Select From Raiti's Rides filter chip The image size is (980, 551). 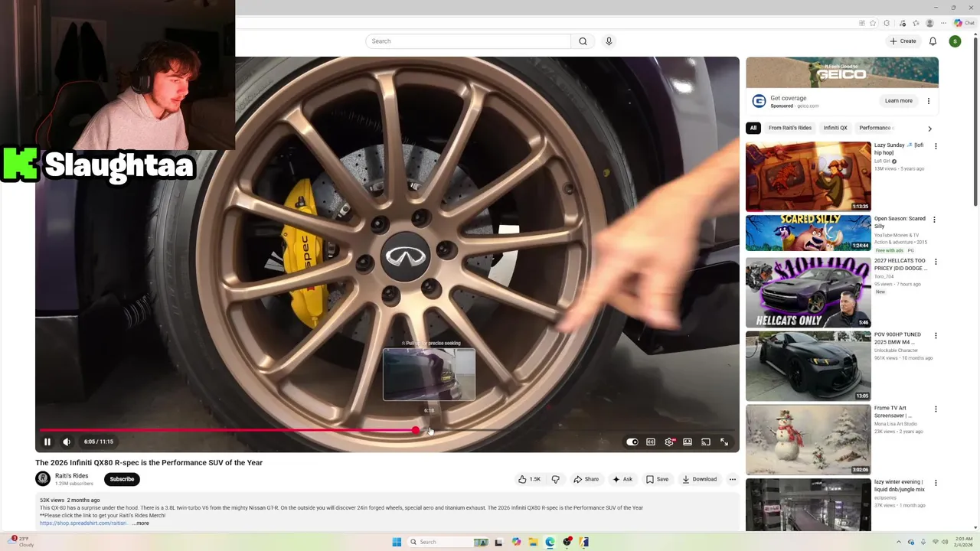790,128
